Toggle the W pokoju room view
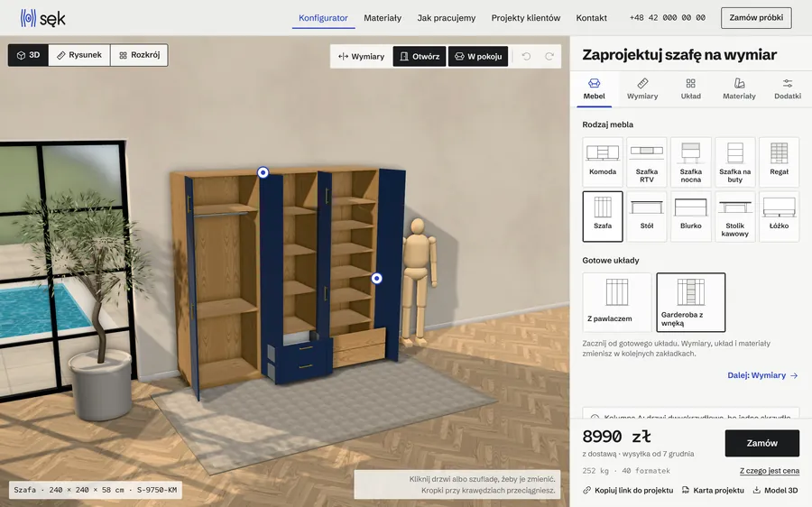The width and height of the screenshot is (812, 507). [478, 57]
